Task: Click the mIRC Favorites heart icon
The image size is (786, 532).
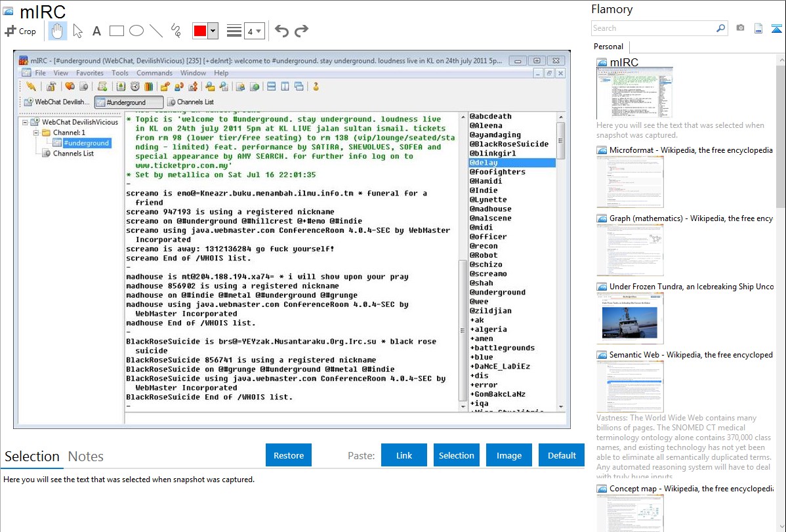Action: (x=70, y=87)
